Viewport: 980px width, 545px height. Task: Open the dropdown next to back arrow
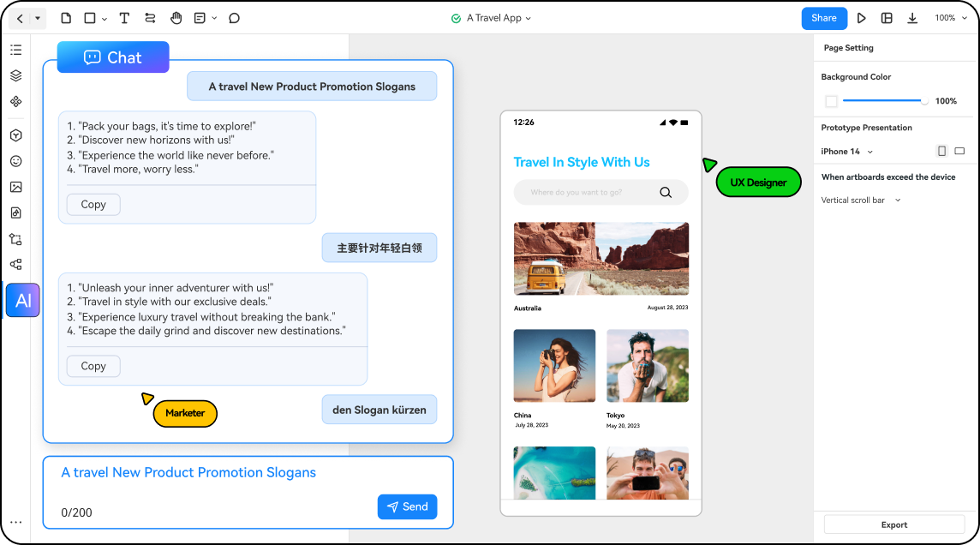(x=38, y=19)
